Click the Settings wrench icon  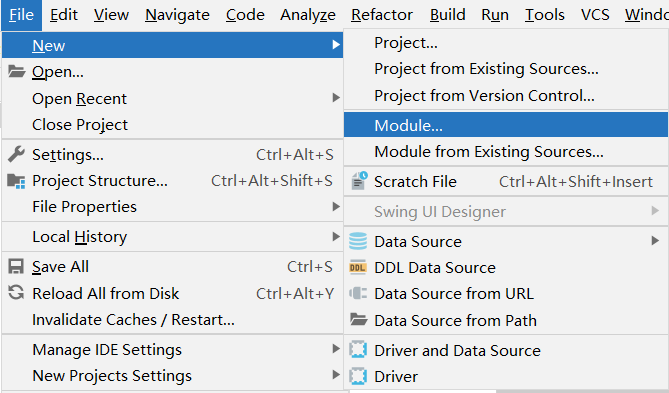tap(16, 154)
